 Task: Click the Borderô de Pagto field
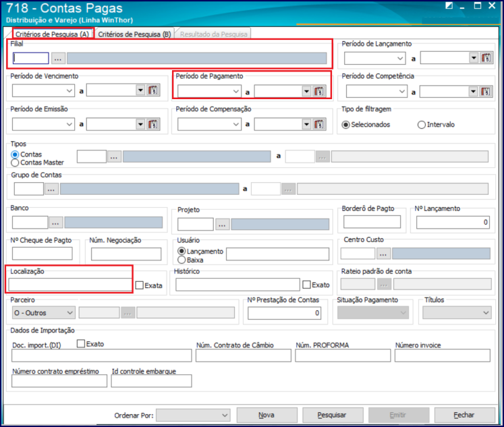tap(372, 222)
